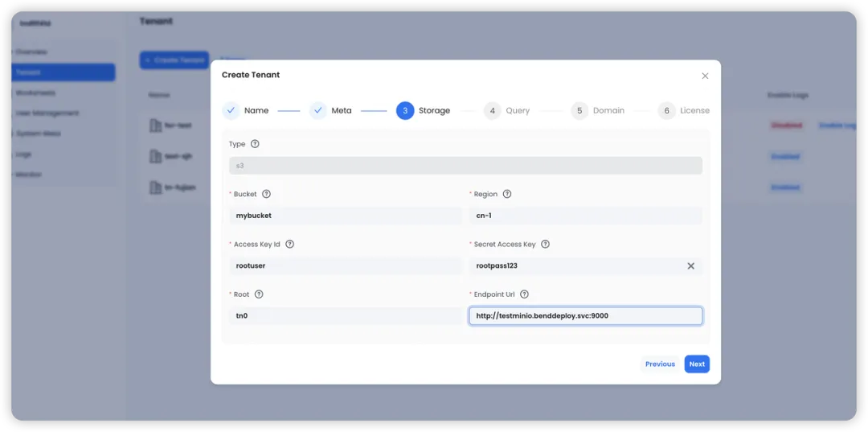
Task: Click the Root input containing tn0
Action: tap(346, 316)
